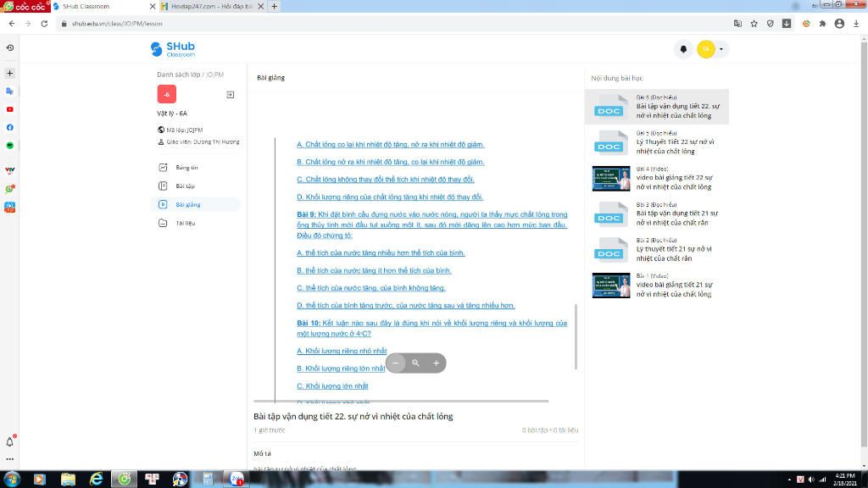Image resolution: width=868 pixels, height=488 pixels.
Task: Open the yellow user avatar menu
Action: coord(706,49)
